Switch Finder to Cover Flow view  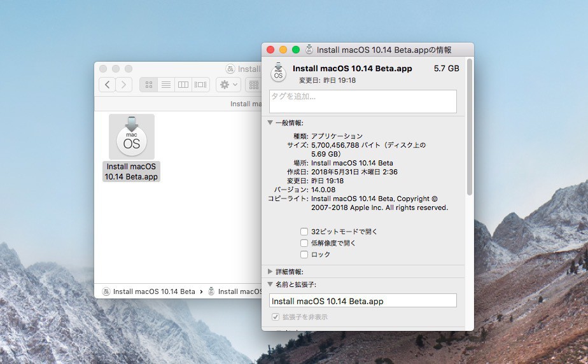(x=200, y=85)
